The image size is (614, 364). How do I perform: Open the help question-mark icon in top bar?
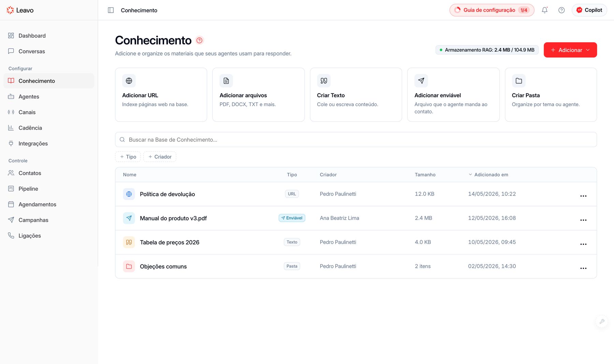[x=561, y=10]
